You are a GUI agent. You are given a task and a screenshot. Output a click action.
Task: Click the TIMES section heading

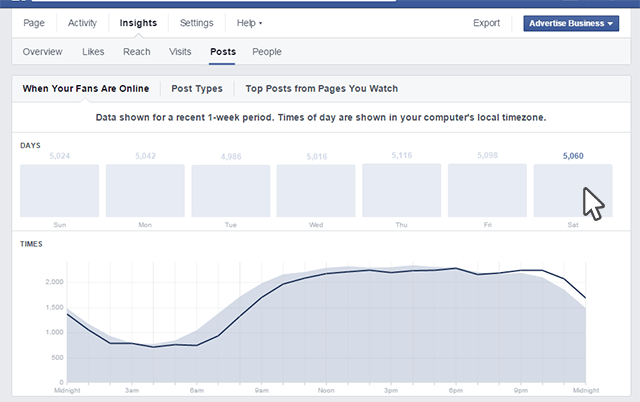pyautogui.click(x=31, y=244)
